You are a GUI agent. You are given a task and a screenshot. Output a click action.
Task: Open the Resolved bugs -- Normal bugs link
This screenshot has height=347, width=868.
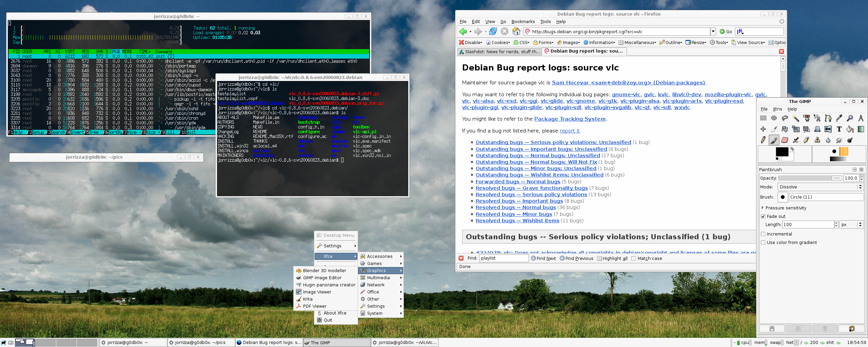[x=515, y=207]
